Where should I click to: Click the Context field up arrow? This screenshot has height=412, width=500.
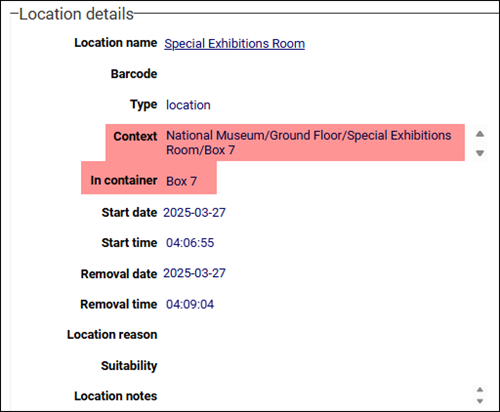[480, 134]
